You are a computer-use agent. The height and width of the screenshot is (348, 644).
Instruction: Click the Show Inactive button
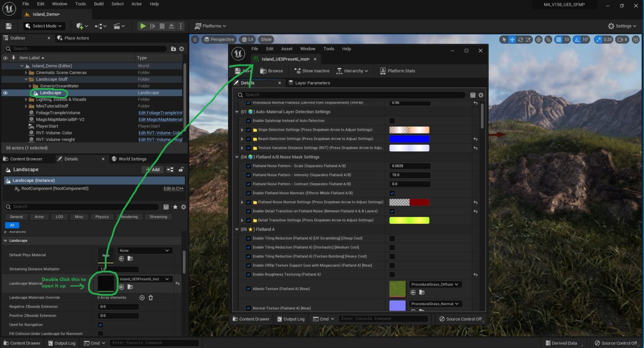[312, 70]
